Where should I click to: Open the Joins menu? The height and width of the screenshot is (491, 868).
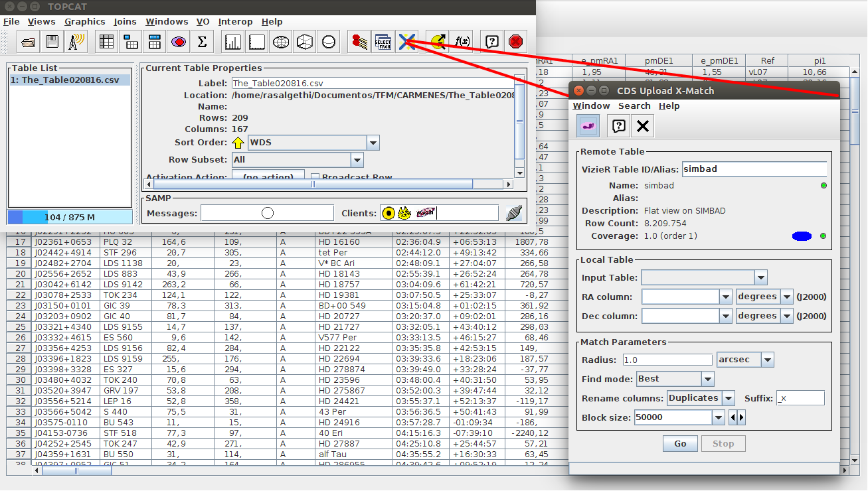[125, 22]
